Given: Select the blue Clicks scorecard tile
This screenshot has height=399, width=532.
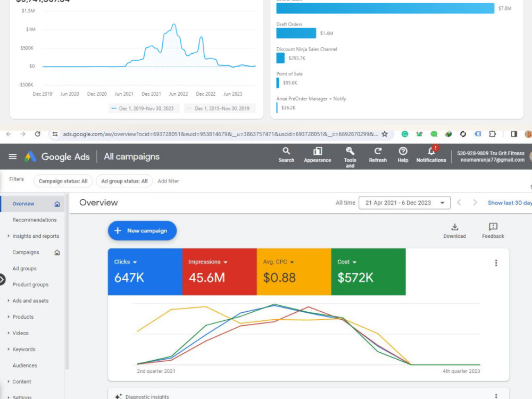Looking at the screenshot, I should (x=145, y=272).
